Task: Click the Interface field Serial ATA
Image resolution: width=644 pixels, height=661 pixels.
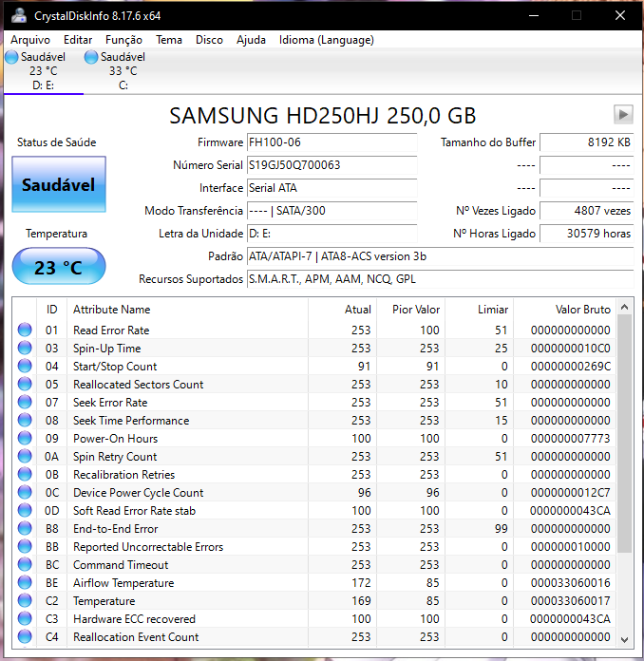Action: (x=331, y=188)
